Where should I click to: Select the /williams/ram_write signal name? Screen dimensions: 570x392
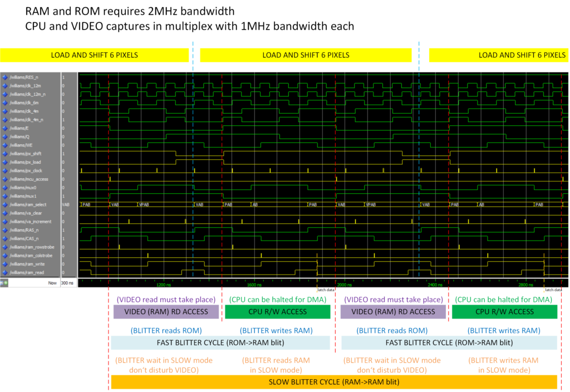coord(28,264)
